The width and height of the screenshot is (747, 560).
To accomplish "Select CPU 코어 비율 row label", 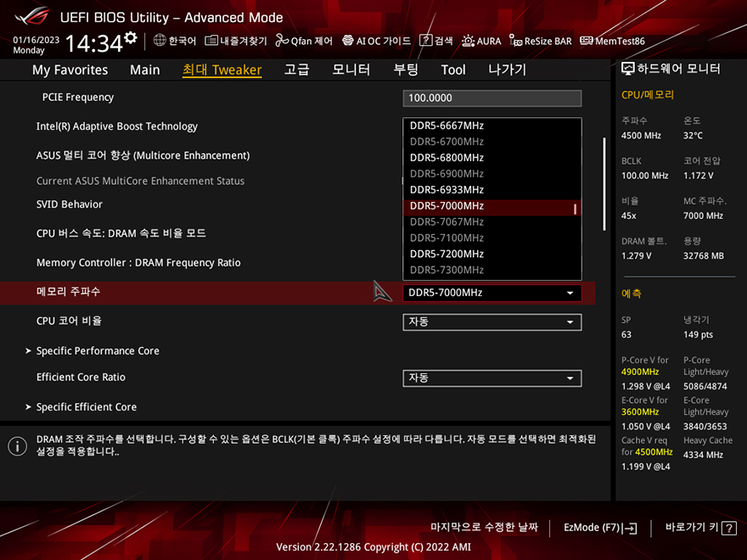I will tap(69, 321).
